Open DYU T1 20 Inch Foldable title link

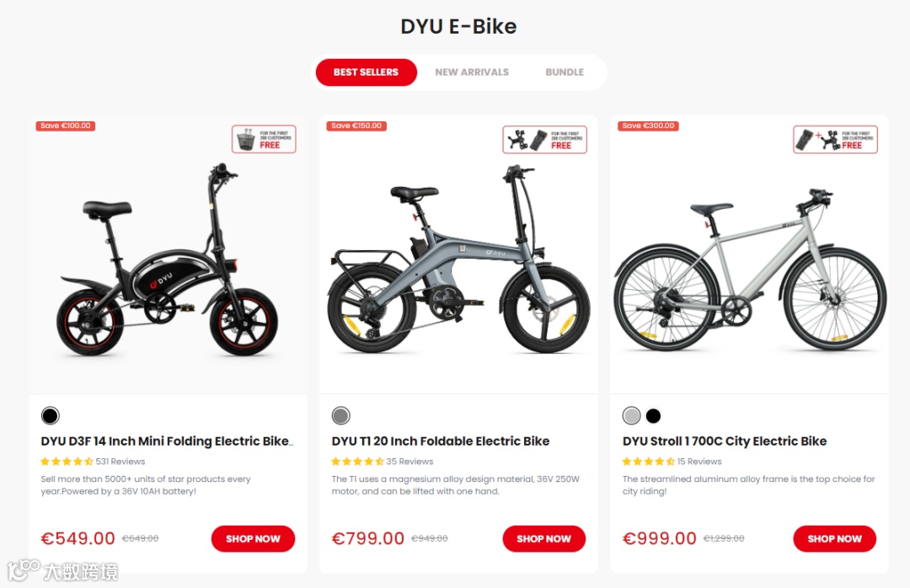pyautogui.click(x=441, y=441)
